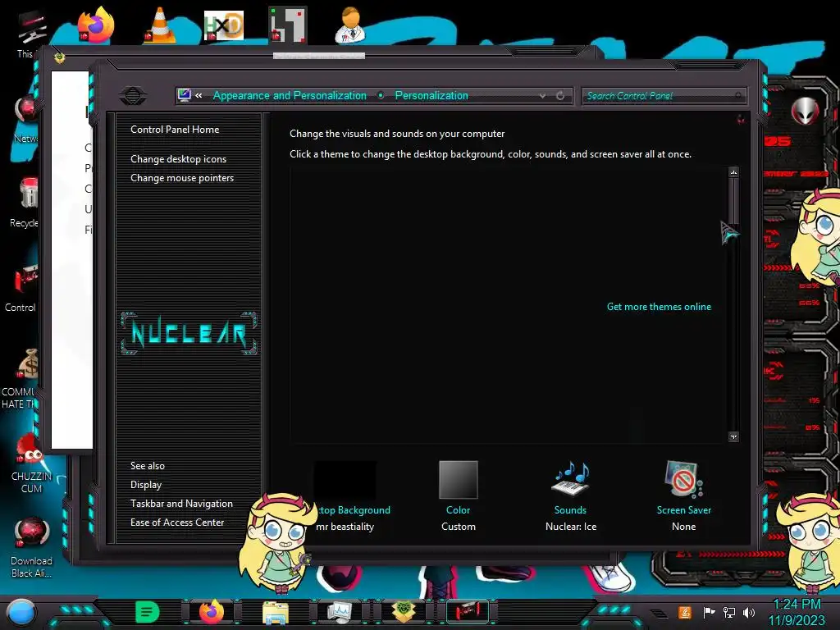Click the breadcrumb double chevron
The image size is (840, 630).
click(199, 95)
